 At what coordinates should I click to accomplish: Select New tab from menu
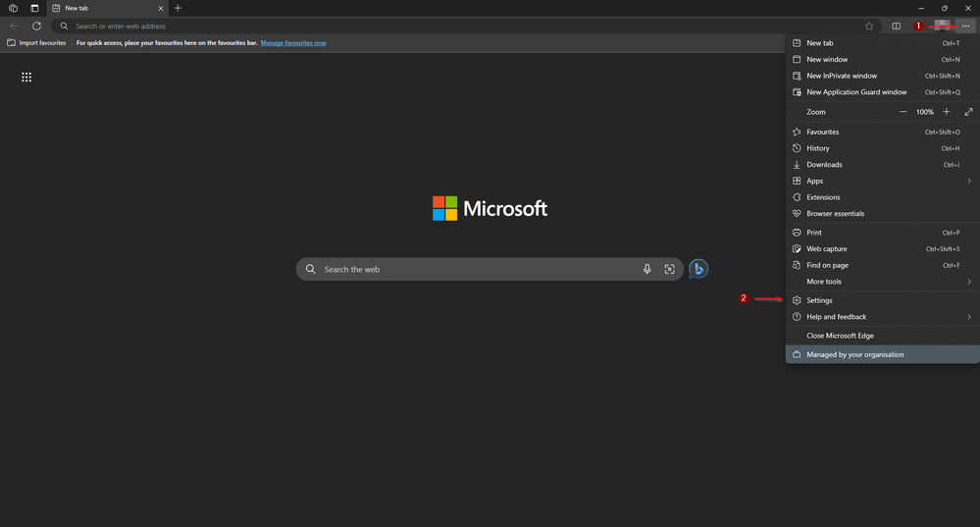coord(882,43)
